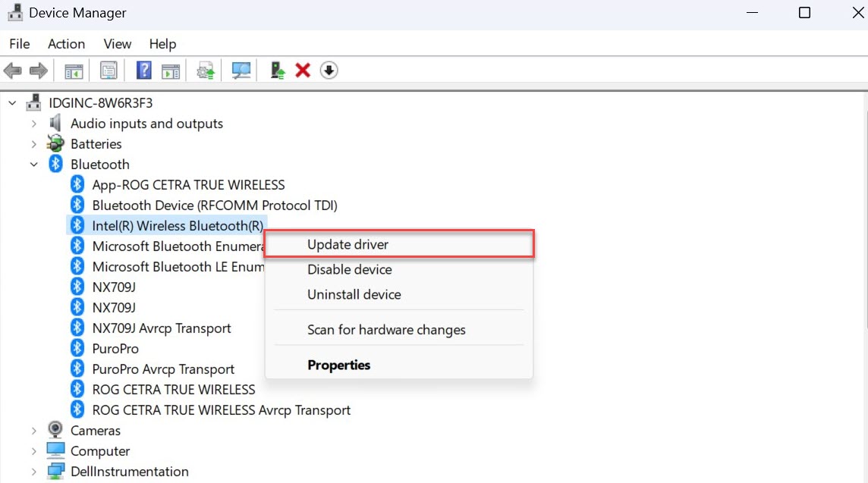Click the Bluetooth icon beside App-ROG CETRA TRUE WIRELESS
The image size is (868, 483).
click(77, 184)
